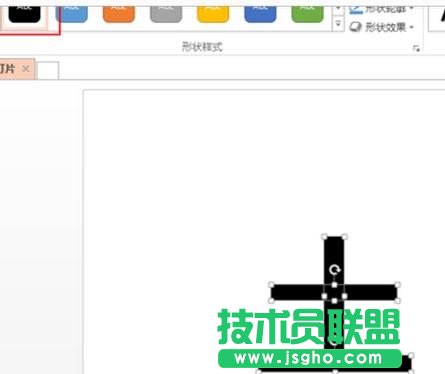Apply the orange shape style swatch
The width and height of the screenshot is (445, 374).
point(119,13)
